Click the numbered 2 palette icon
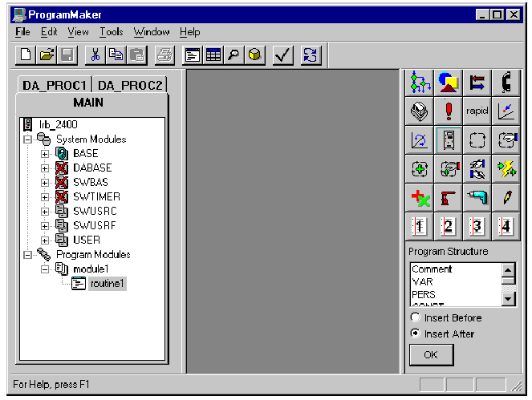 pos(449,226)
